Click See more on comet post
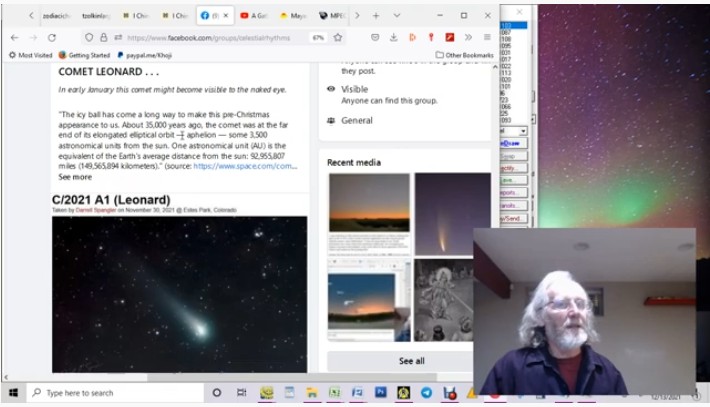The height and width of the screenshot is (407, 710). point(75,177)
